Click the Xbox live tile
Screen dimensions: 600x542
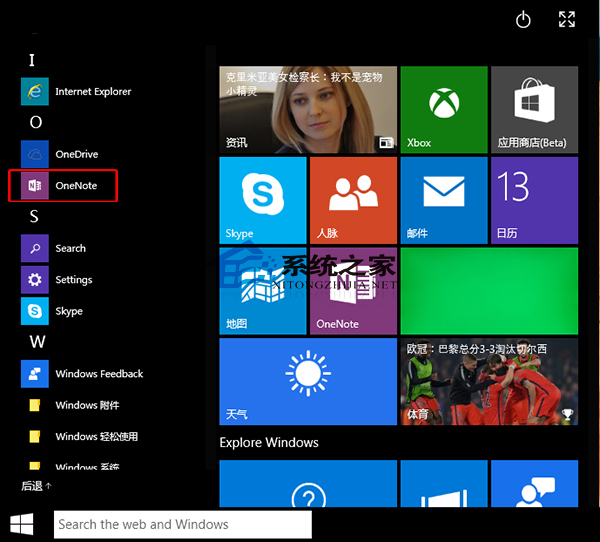[x=443, y=110]
